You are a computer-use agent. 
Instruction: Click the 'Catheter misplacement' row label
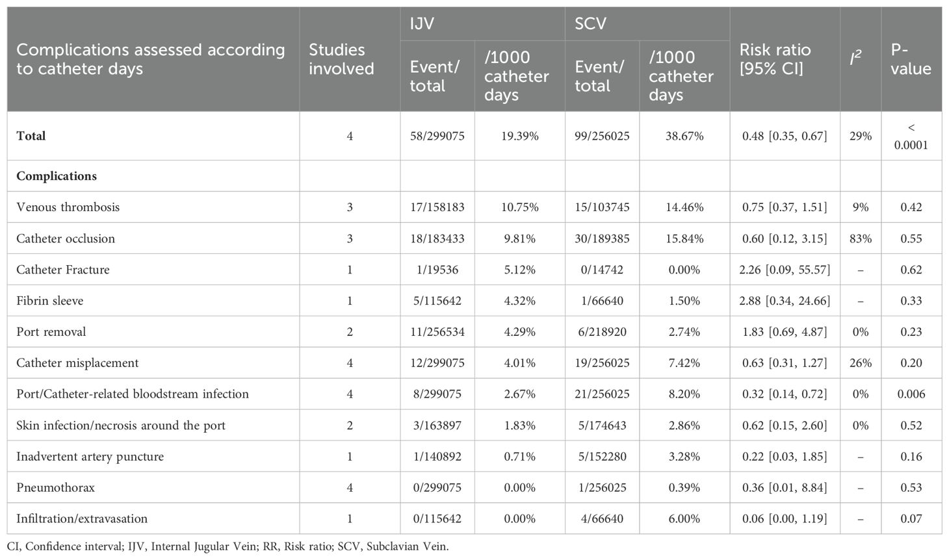coord(77,363)
